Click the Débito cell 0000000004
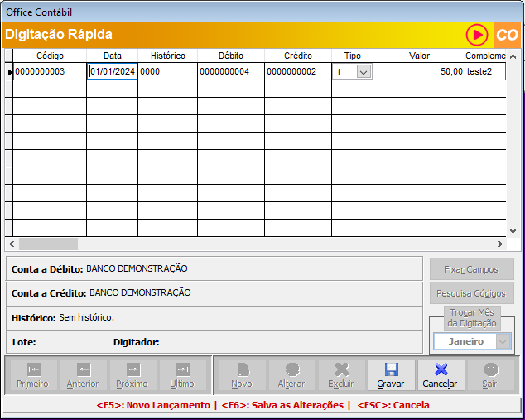 (230, 72)
